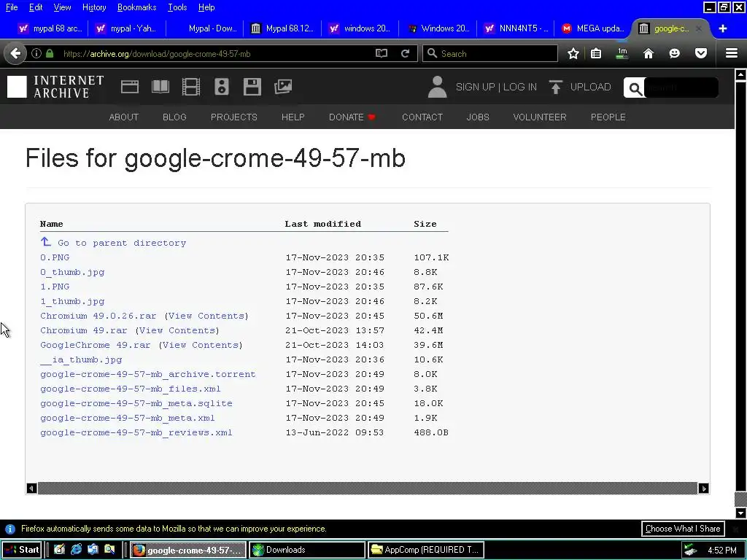The width and height of the screenshot is (747, 560).
Task: Click the Internet Archive search magnifier icon
Action: pyautogui.click(x=635, y=88)
